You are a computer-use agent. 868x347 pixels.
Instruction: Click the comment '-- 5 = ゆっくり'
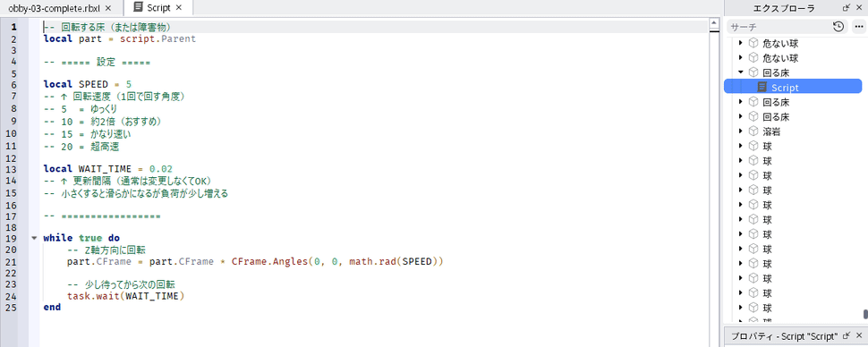(81, 109)
